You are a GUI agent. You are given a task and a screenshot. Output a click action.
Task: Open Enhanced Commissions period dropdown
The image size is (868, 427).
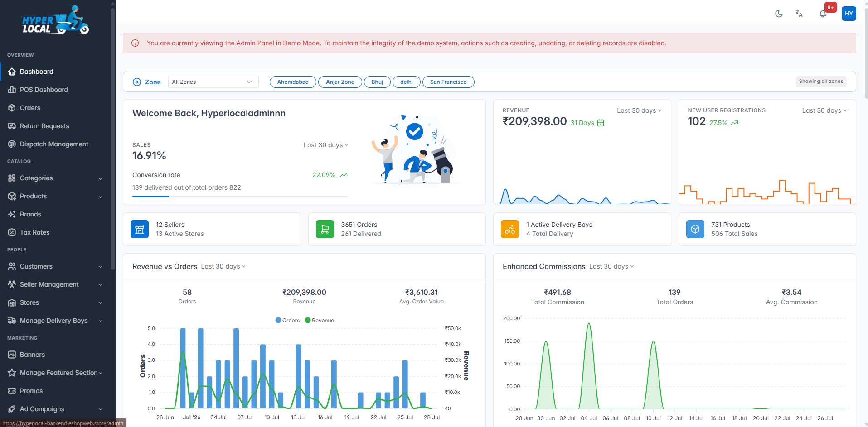point(611,266)
